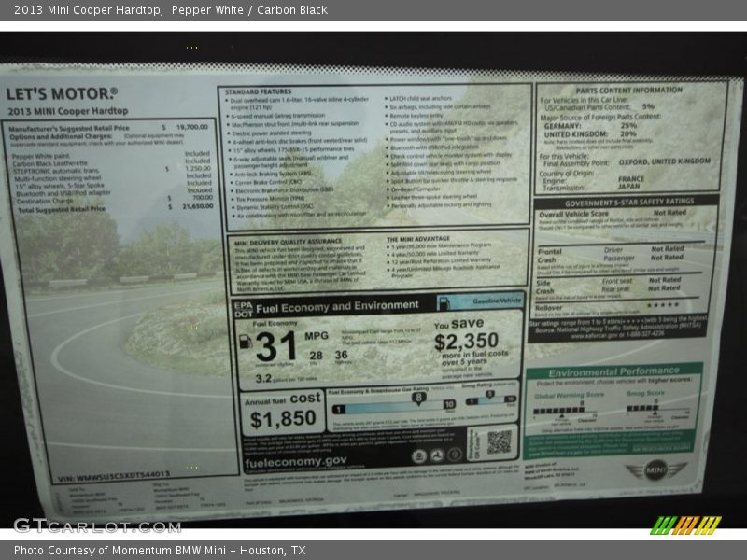Click the 21,650.00 total price
747x560 pixels.
coord(198,206)
